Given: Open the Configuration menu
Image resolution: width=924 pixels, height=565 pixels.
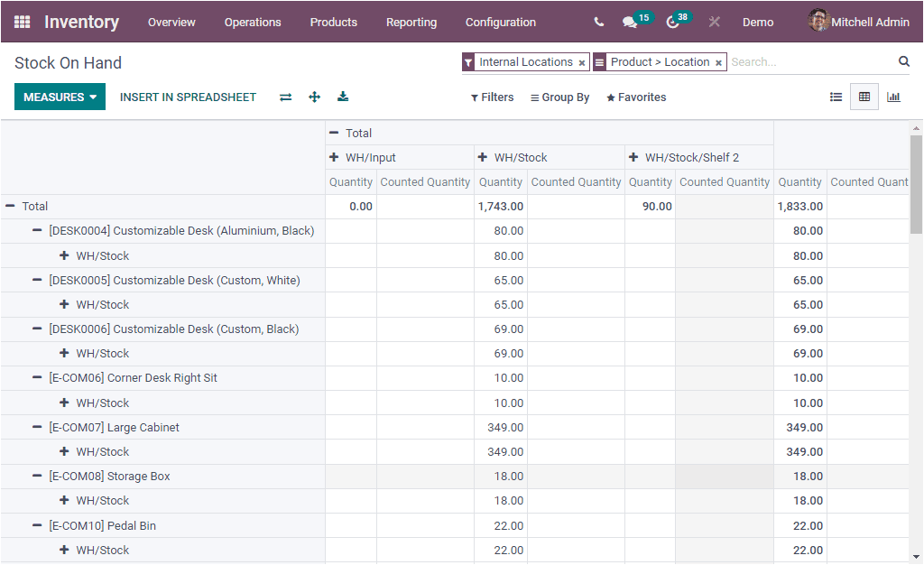Looking at the screenshot, I should click(500, 22).
